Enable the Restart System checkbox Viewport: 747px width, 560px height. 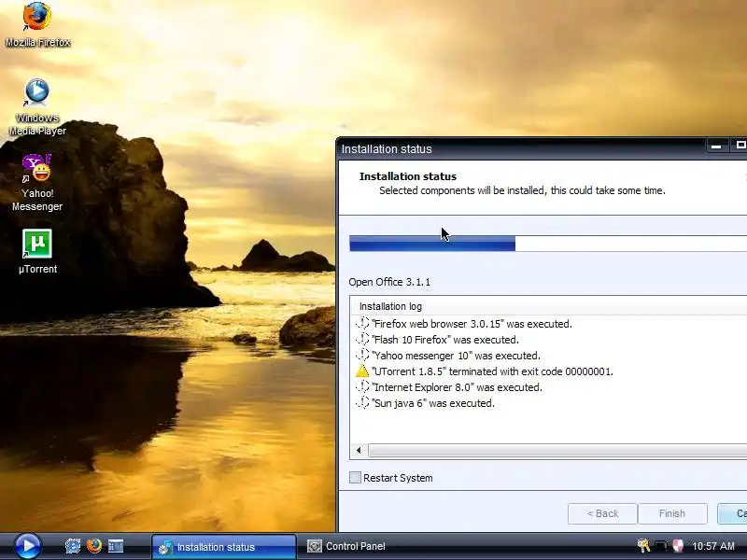click(x=355, y=478)
